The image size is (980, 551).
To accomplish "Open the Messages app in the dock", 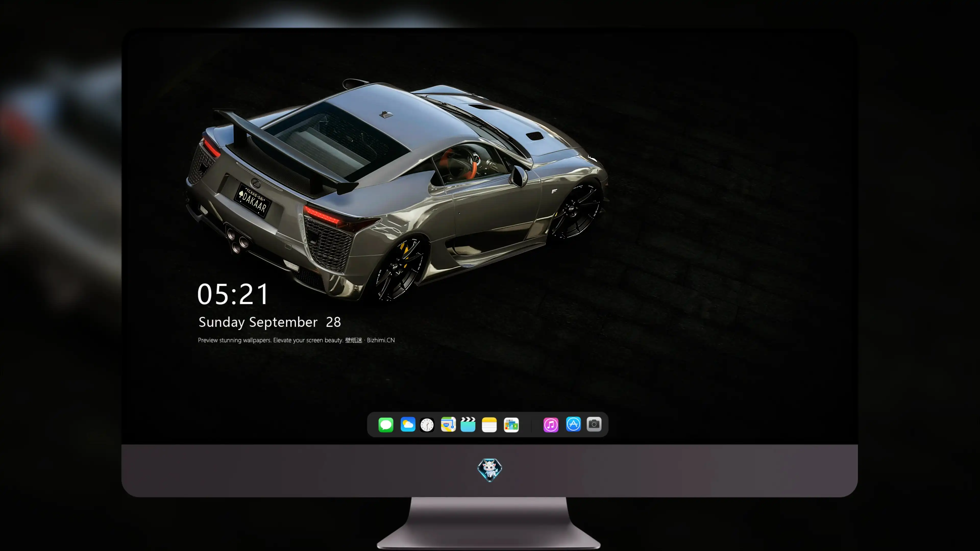I will click(386, 424).
